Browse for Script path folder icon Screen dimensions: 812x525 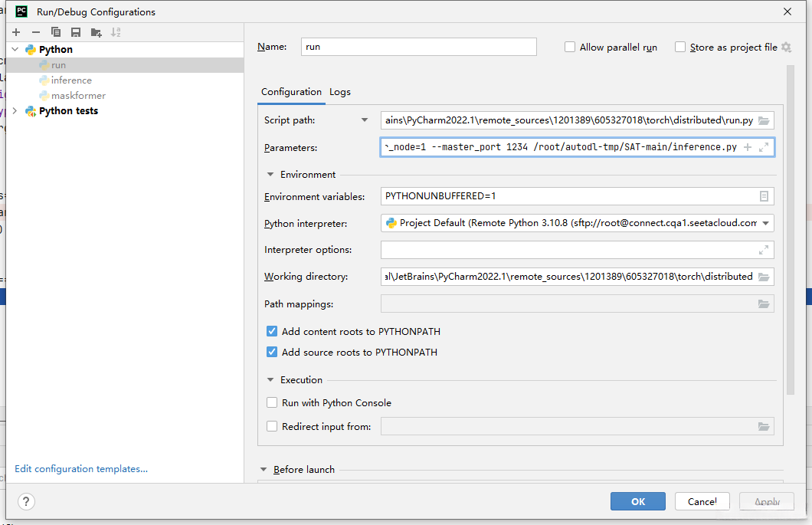click(x=764, y=120)
